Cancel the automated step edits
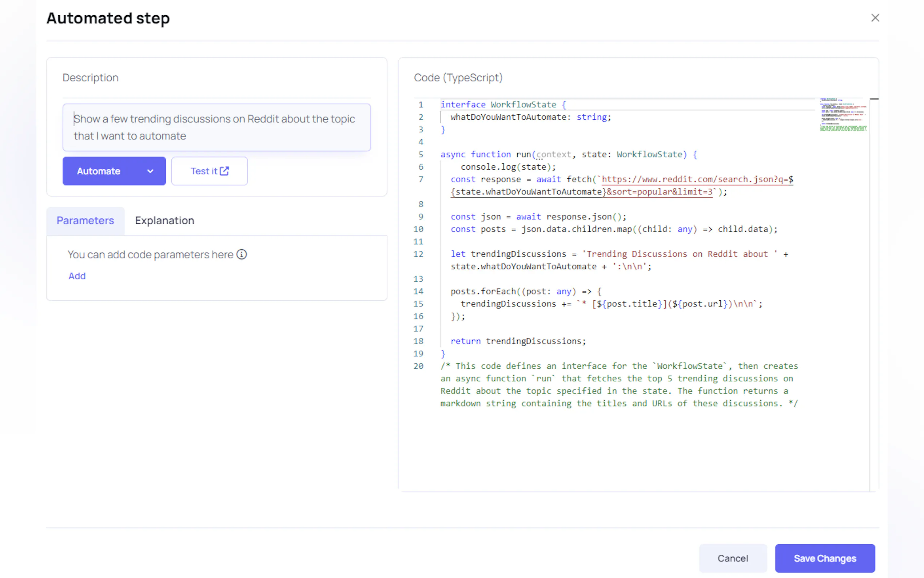Image resolution: width=924 pixels, height=578 pixels. pos(732,558)
